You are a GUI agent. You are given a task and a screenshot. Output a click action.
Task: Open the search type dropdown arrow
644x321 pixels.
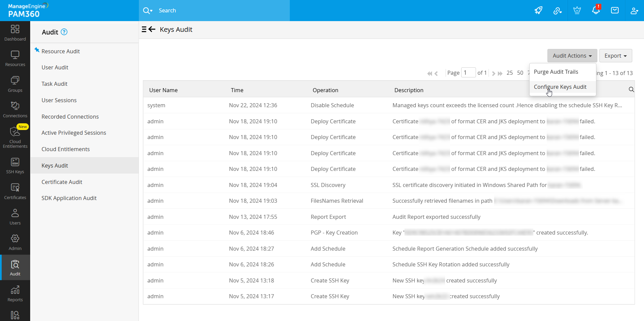(151, 11)
